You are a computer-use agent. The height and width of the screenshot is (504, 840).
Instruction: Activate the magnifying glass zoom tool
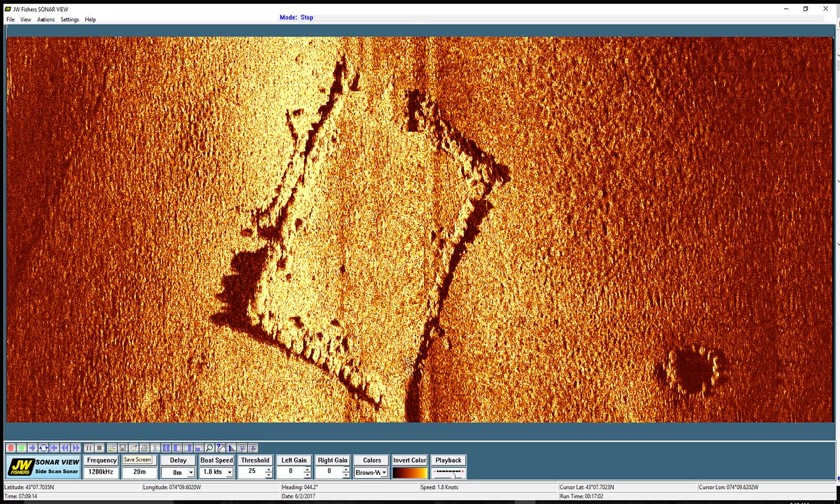[x=209, y=448]
